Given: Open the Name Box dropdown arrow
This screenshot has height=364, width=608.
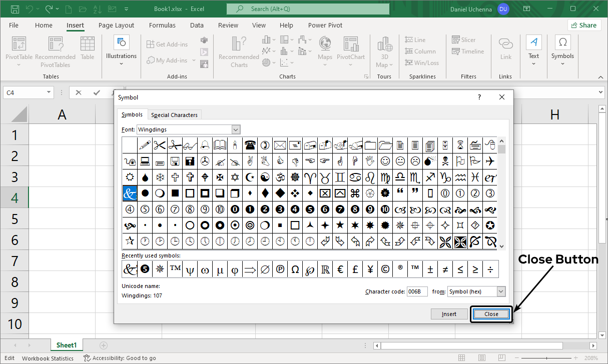Looking at the screenshot, I should point(49,92).
